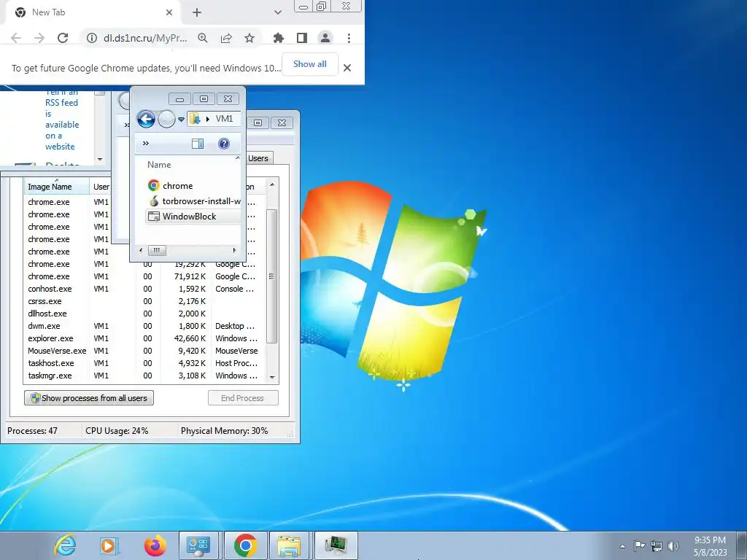Open Explorer help question mark icon

[x=224, y=144]
